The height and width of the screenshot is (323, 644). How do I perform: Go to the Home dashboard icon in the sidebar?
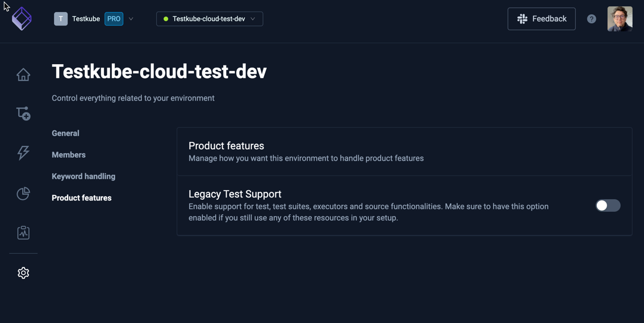(x=23, y=75)
